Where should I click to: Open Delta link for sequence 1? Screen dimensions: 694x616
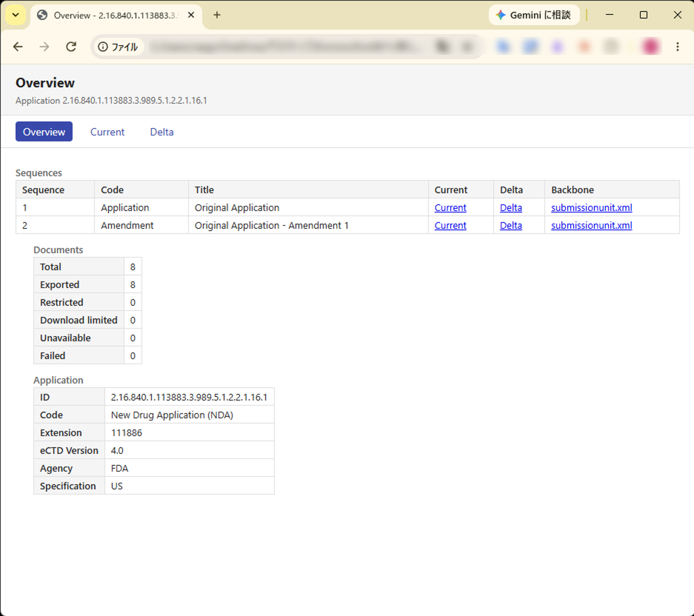click(x=511, y=208)
